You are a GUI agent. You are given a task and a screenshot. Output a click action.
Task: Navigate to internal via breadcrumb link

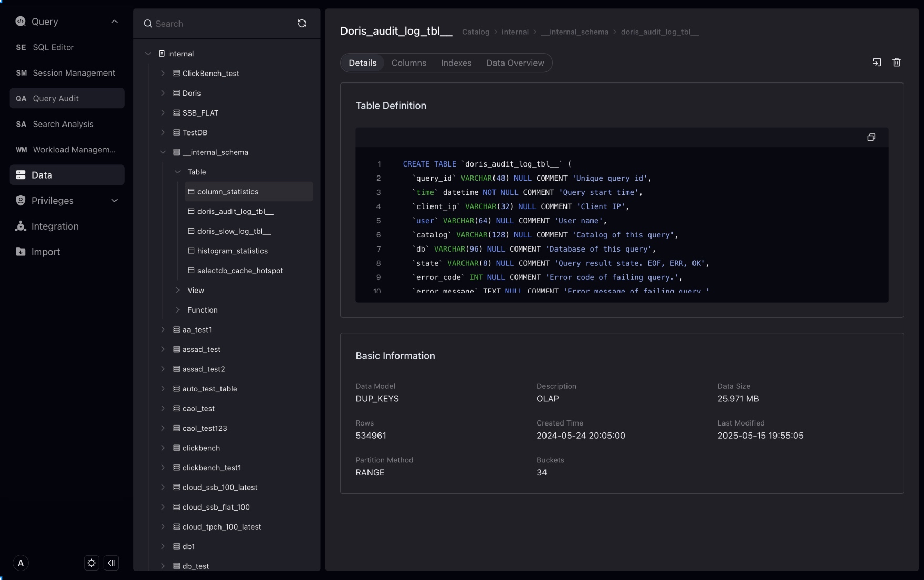(x=516, y=32)
